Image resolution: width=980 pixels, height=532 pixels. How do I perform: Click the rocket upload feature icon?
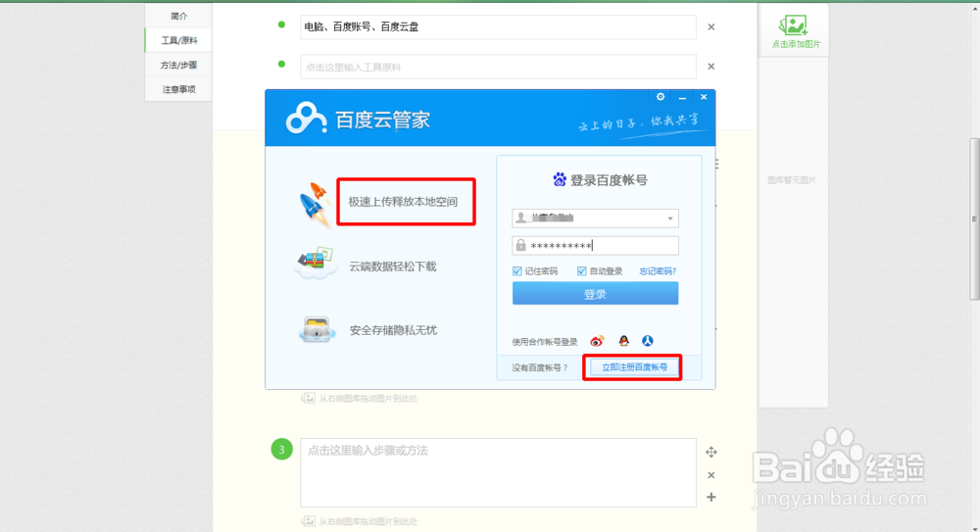315,203
